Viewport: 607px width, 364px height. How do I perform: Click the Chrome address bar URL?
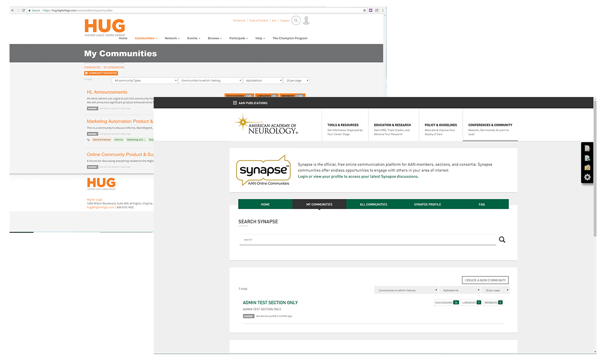[x=78, y=10]
